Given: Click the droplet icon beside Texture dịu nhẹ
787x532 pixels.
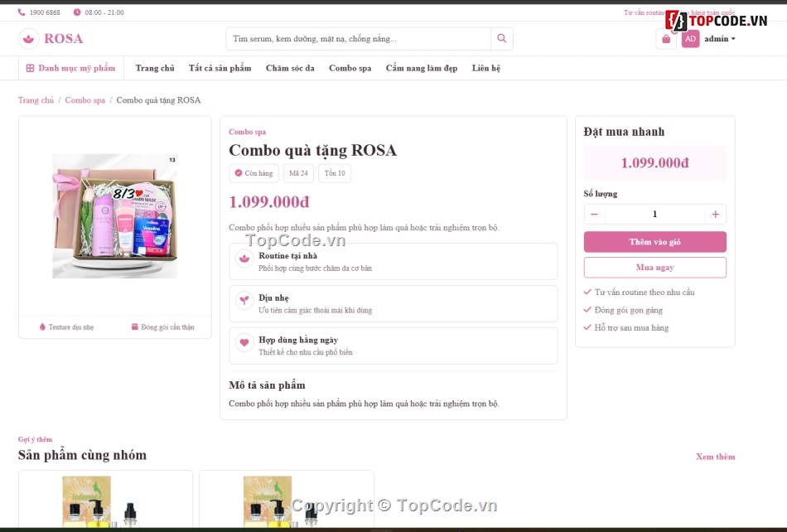Looking at the screenshot, I should tap(42, 326).
